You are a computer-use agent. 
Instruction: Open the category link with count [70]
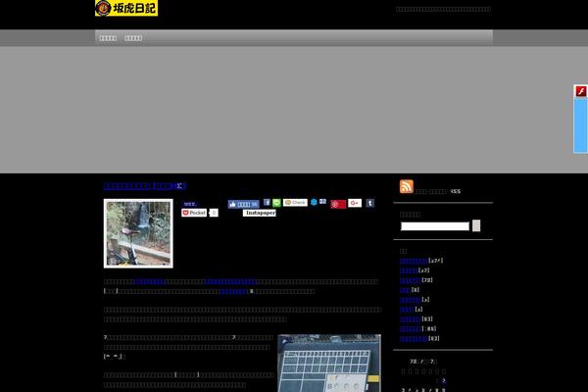pyautogui.click(x=410, y=280)
